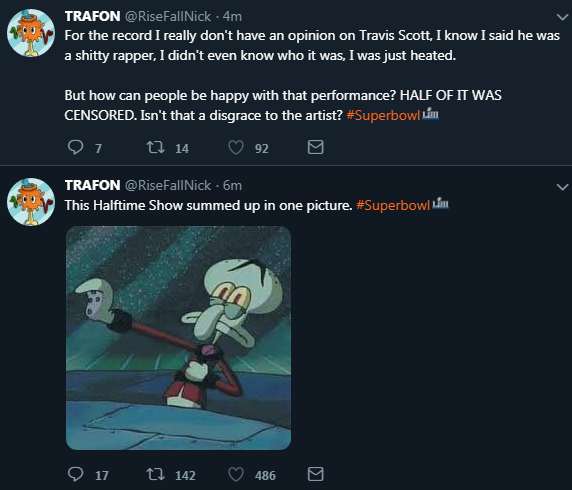Image resolution: width=572 pixels, height=490 pixels.
Task: Reply to the Travis Scott opinion tweet
Action: [76, 147]
